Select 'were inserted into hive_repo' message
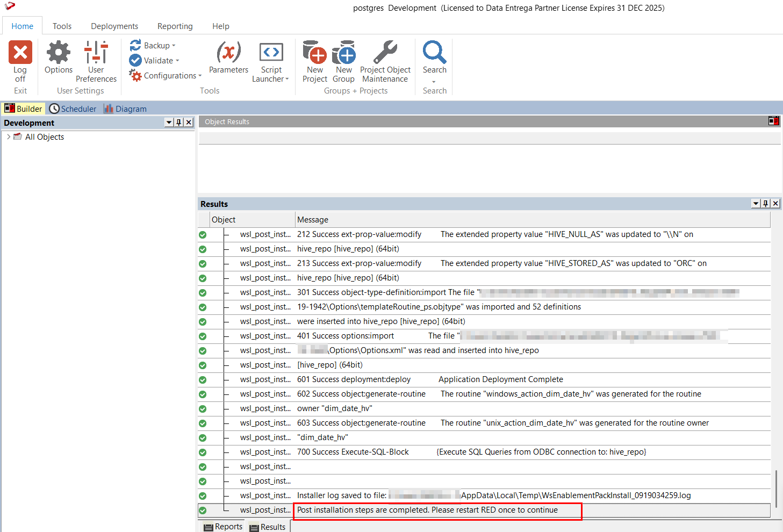The height and width of the screenshot is (532, 783). click(x=381, y=321)
